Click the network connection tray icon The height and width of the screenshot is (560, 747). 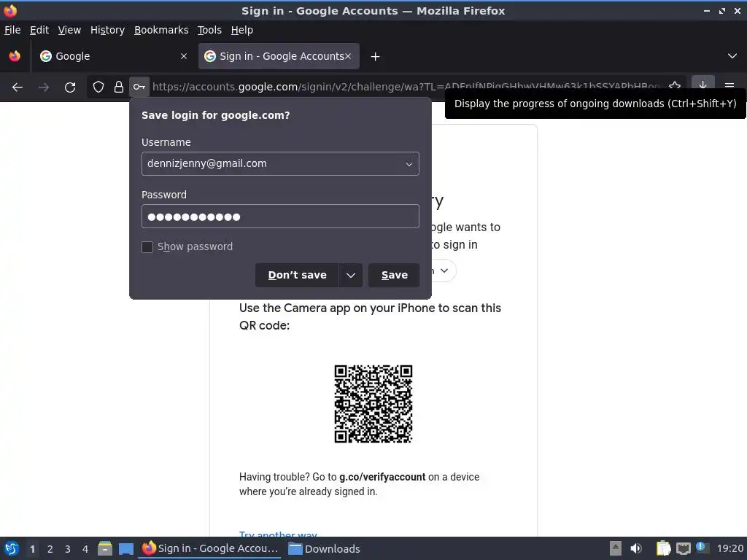(683, 548)
